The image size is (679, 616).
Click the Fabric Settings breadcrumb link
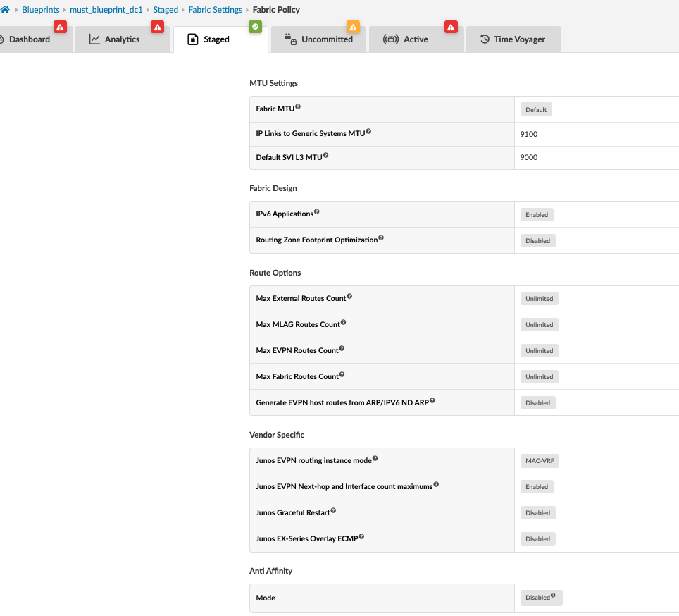click(x=215, y=10)
